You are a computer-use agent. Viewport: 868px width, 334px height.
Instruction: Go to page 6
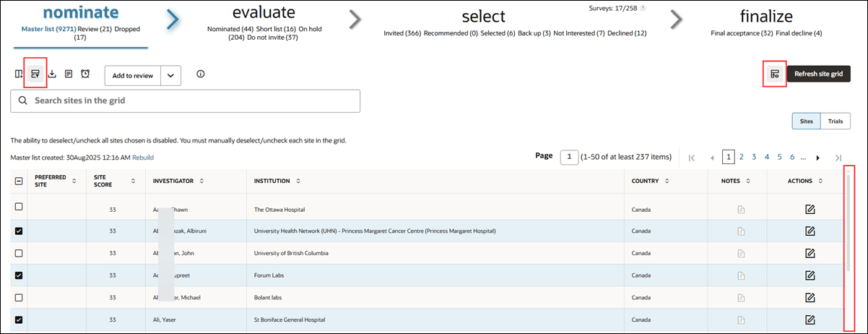(x=792, y=157)
